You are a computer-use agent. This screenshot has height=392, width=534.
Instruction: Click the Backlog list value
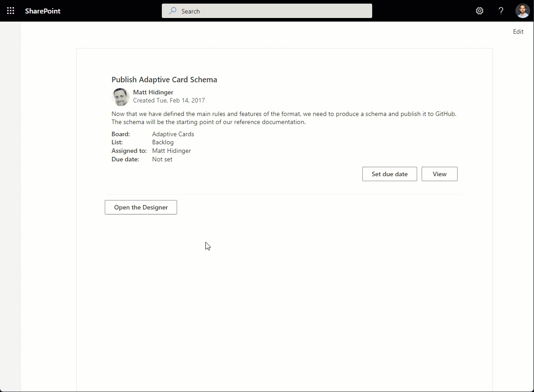(163, 143)
